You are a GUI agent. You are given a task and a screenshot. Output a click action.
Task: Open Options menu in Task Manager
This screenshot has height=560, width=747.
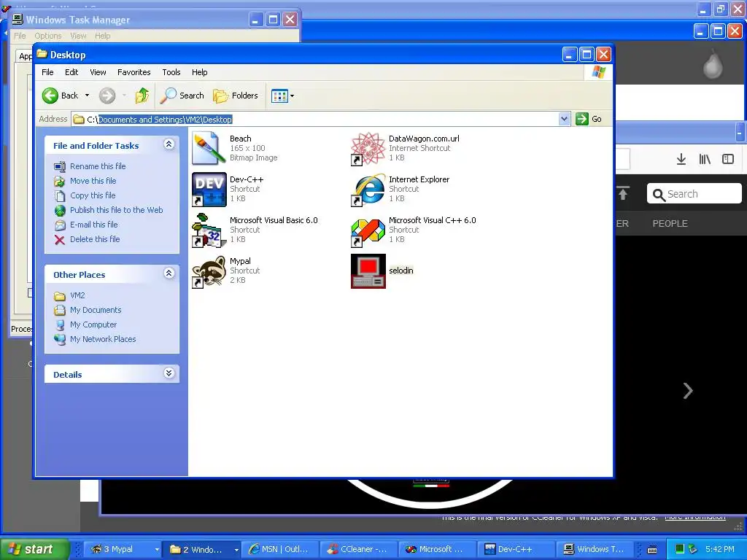47,36
